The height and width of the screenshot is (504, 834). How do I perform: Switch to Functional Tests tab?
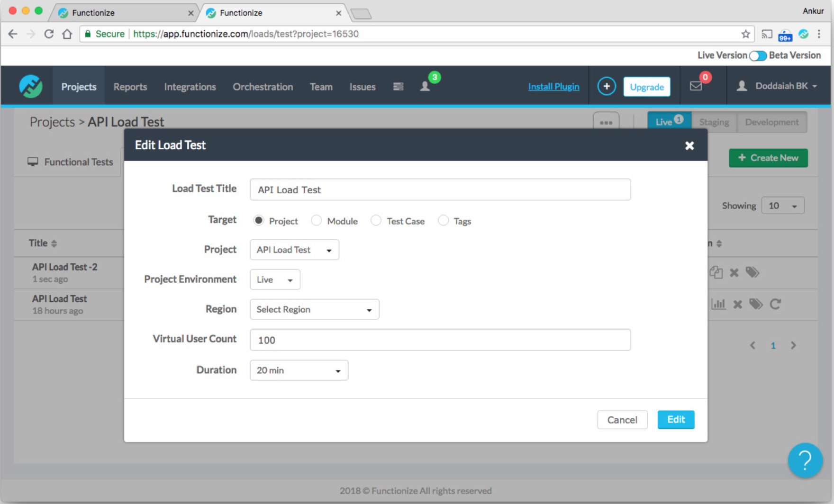tap(70, 162)
